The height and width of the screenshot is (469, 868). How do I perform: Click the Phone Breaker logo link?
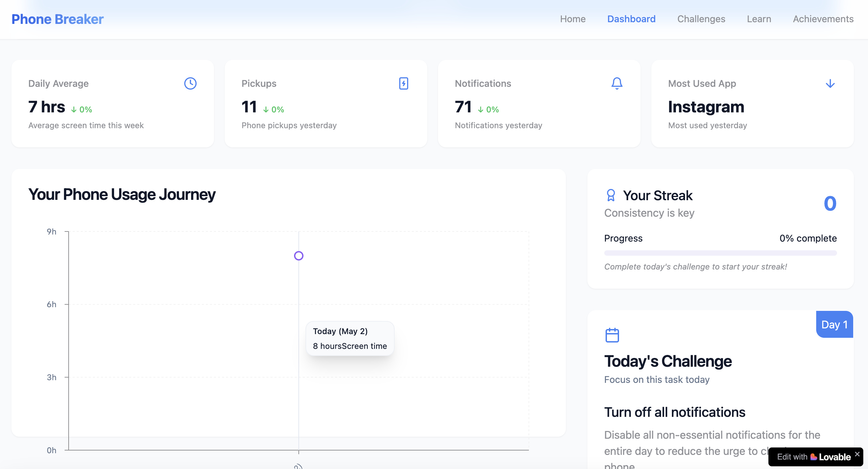[x=57, y=19]
